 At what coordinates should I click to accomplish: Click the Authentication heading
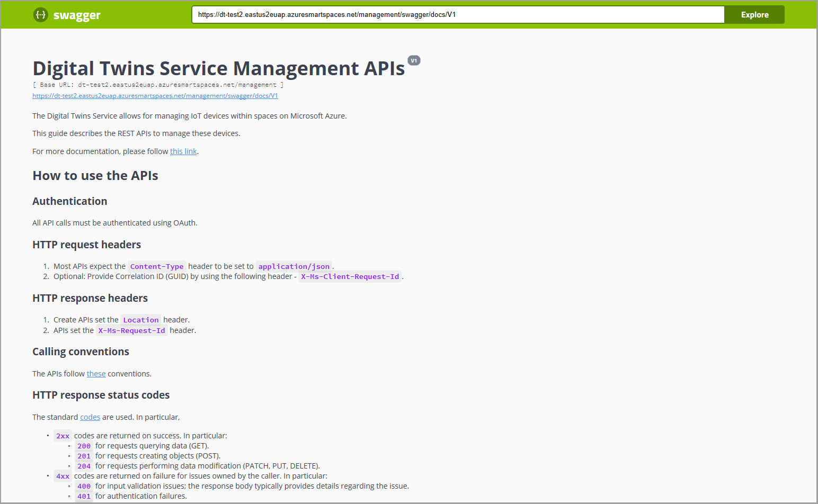[70, 201]
